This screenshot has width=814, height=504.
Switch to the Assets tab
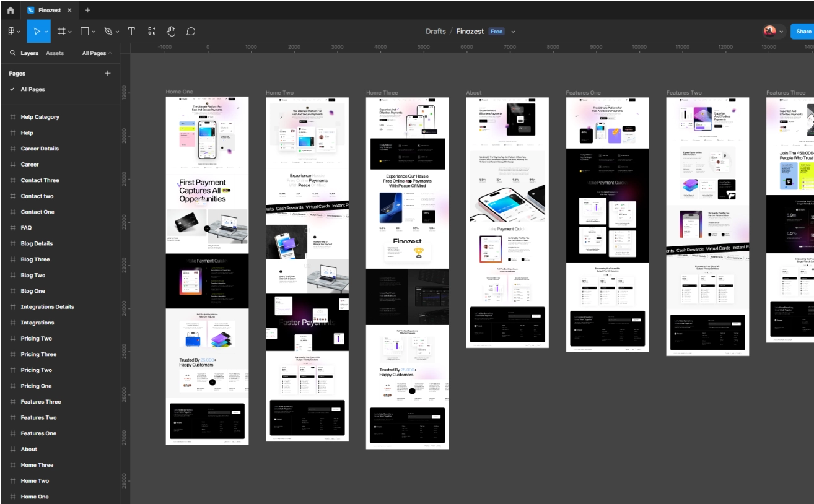click(x=55, y=53)
